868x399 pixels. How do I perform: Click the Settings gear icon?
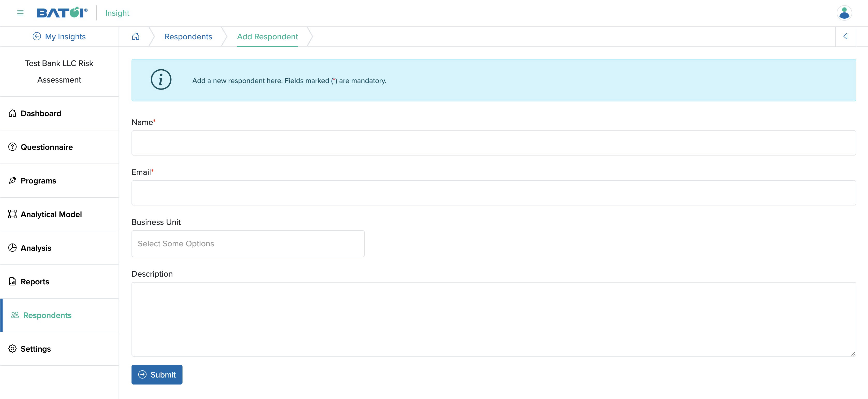point(12,349)
